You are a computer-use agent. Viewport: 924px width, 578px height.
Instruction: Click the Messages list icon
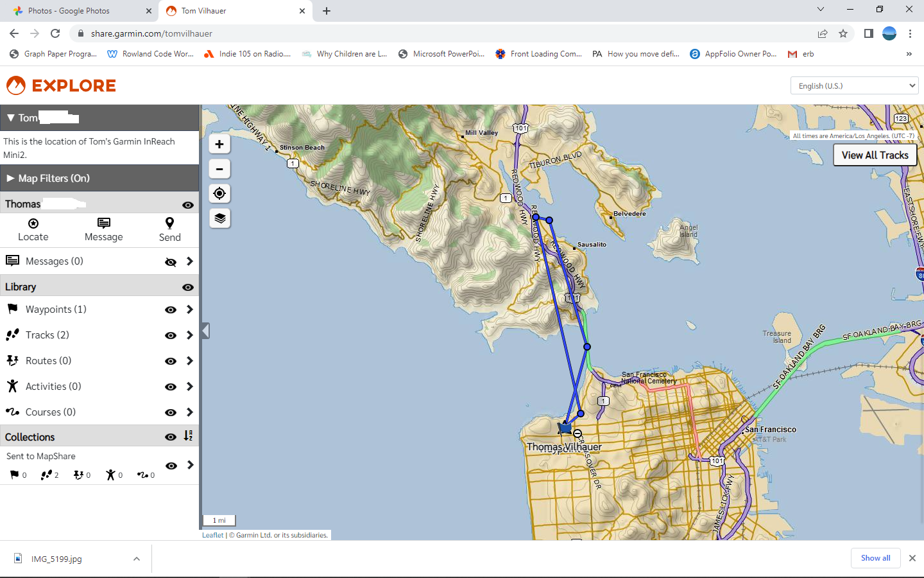coord(12,261)
